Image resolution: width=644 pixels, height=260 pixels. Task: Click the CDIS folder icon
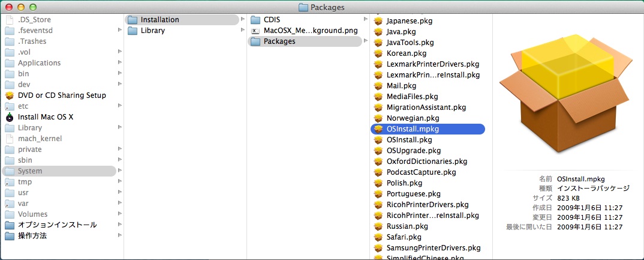(x=255, y=20)
